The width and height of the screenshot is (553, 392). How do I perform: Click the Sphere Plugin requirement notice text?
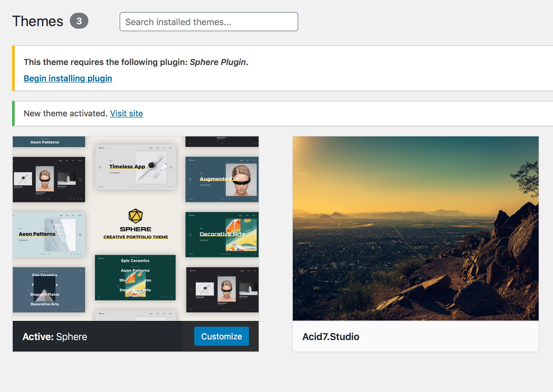136,62
